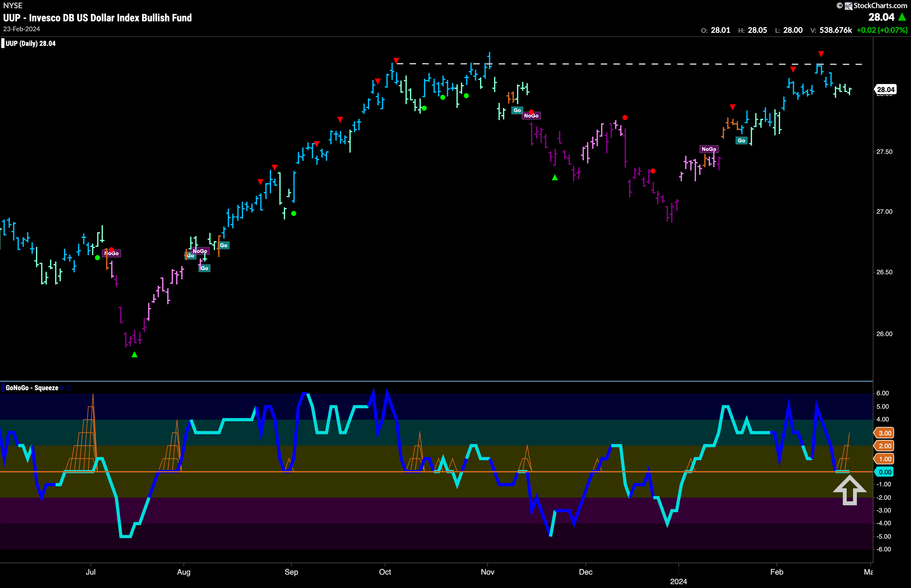Click the green circle marker in early September
This screenshot has width=911, height=588.
[294, 213]
